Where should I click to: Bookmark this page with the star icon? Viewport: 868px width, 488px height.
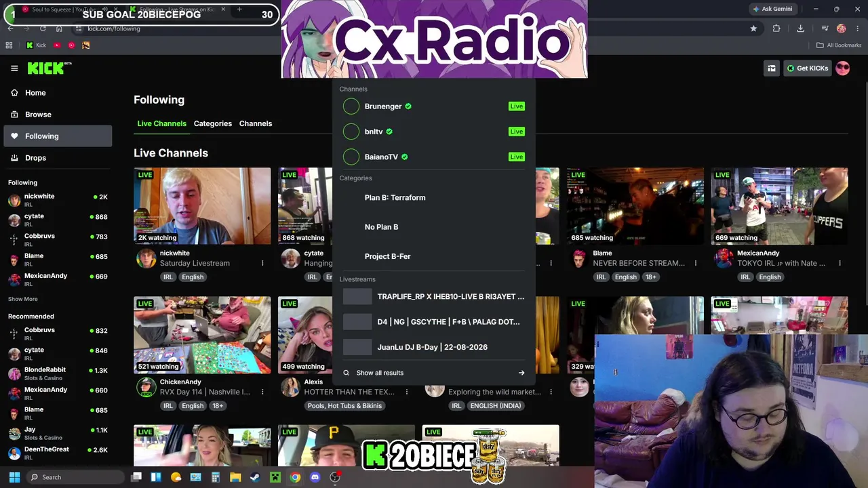pos(753,28)
